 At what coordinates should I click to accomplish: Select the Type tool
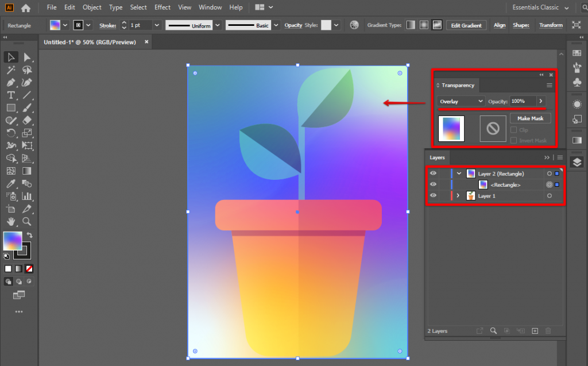click(x=11, y=95)
